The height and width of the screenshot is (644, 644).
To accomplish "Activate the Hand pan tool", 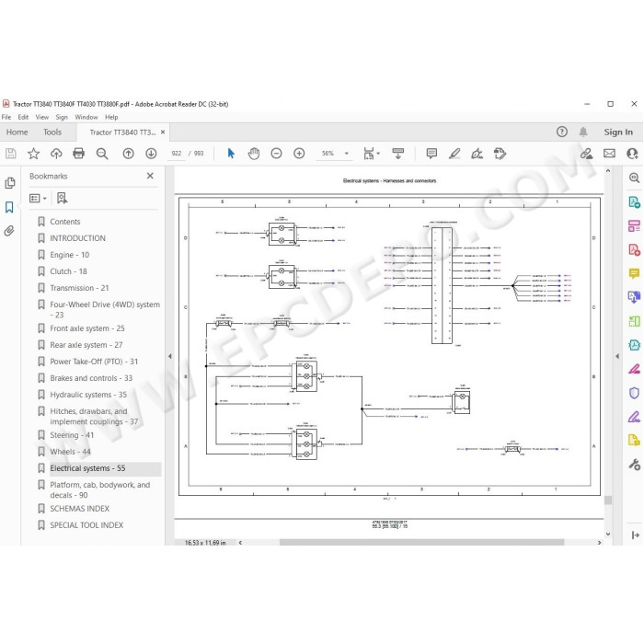I will (x=254, y=154).
